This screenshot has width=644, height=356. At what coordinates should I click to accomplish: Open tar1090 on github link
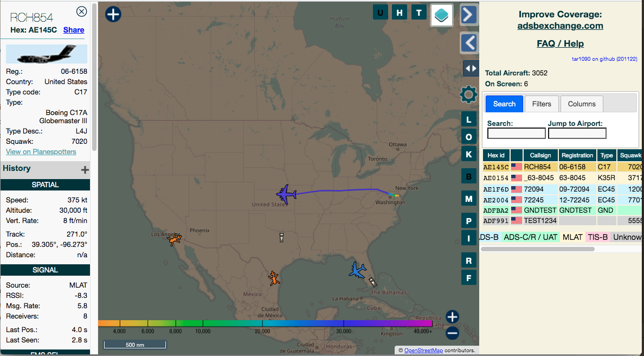604,59
